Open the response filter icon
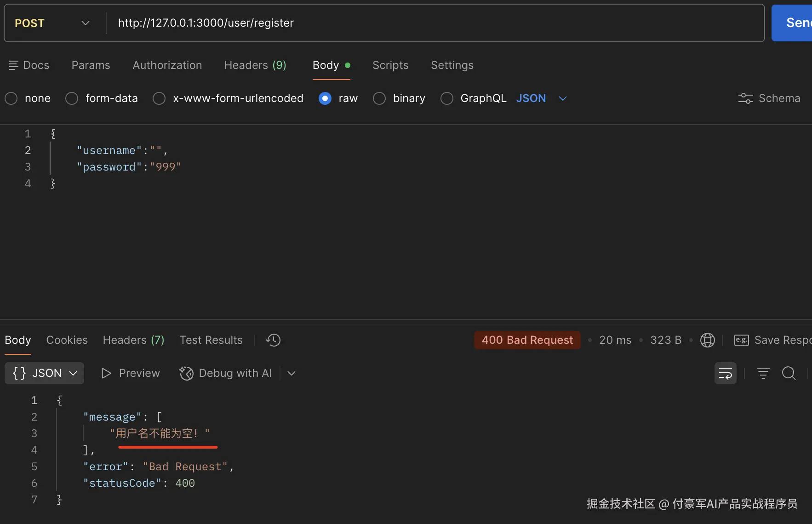Screen dimensions: 812x524 (763, 373)
